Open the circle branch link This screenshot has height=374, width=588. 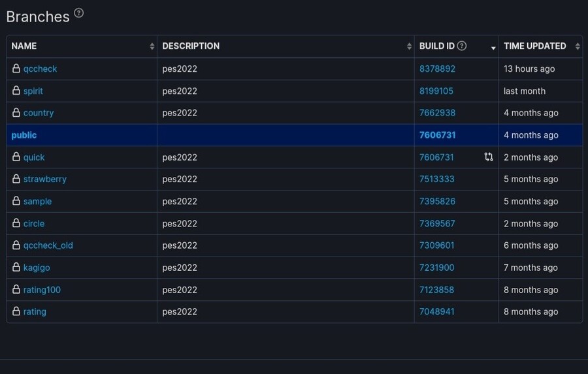(x=34, y=223)
